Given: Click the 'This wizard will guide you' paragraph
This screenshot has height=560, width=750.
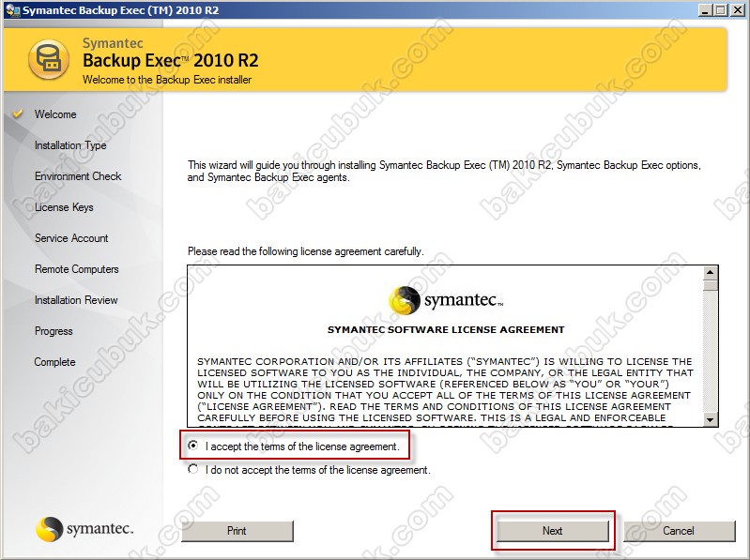Looking at the screenshot, I should pos(444,171).
